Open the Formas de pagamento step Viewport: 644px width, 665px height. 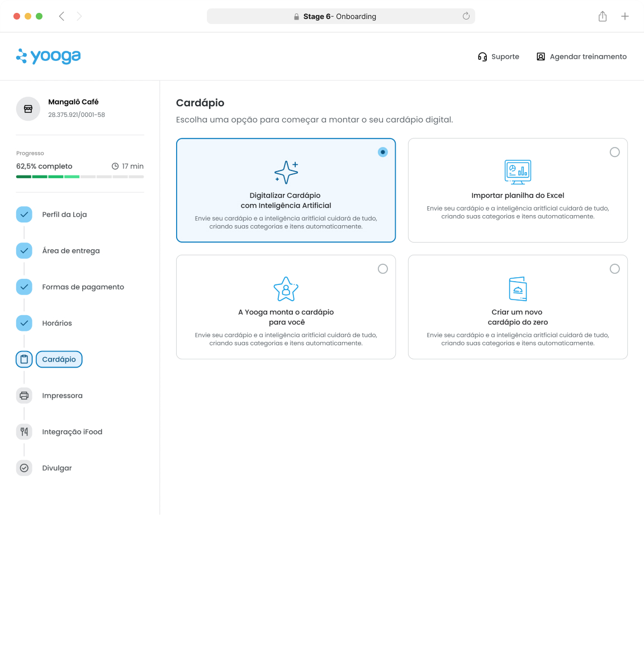point(83,287)
